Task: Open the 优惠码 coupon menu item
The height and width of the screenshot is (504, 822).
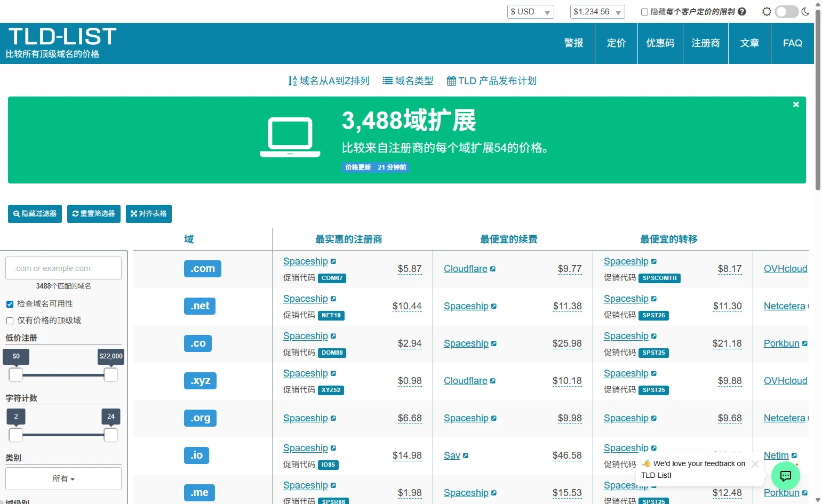Action: click(x=660, y=43)
